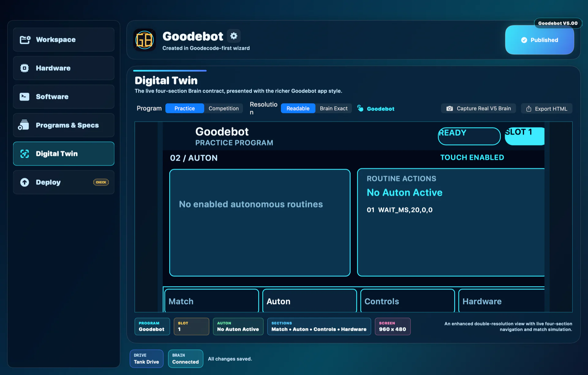
Task: Click the PRACTICE PROGRAM subtitle
Action: coord(234,143)
